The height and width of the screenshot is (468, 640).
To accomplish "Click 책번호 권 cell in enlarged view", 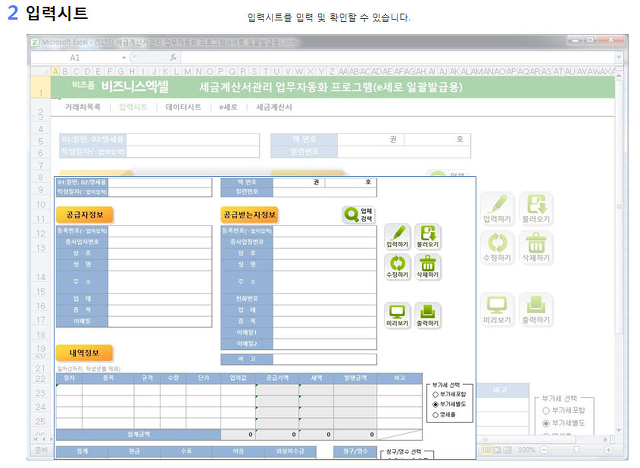I will (x=299, y=182).
